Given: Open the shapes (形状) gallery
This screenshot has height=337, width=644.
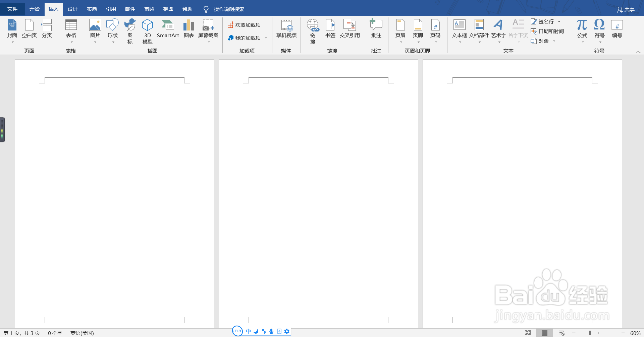Looking at the screenshot, I should pos(112,31).
